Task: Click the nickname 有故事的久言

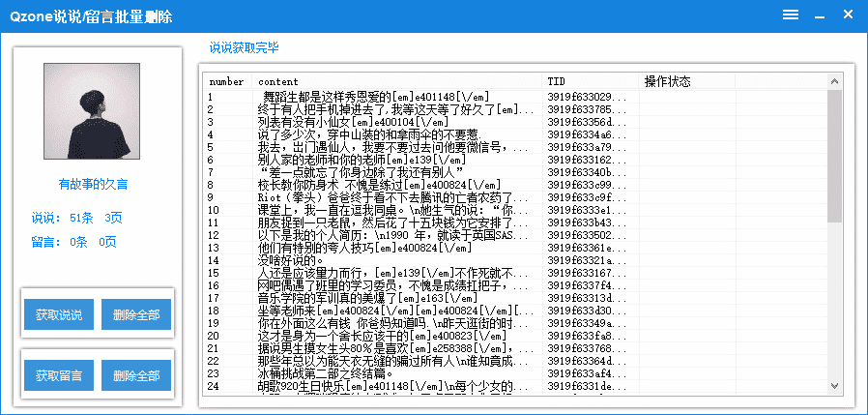Action: tap(93, 184)
